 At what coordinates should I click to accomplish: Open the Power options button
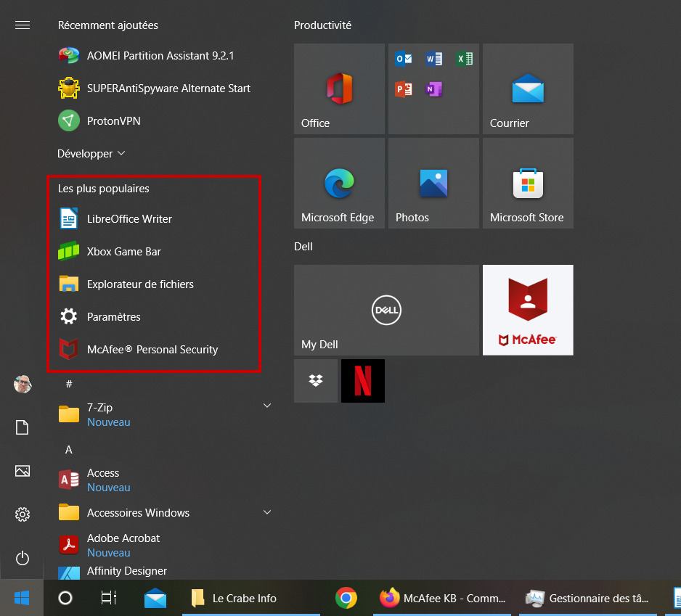(x=23, y=558)
